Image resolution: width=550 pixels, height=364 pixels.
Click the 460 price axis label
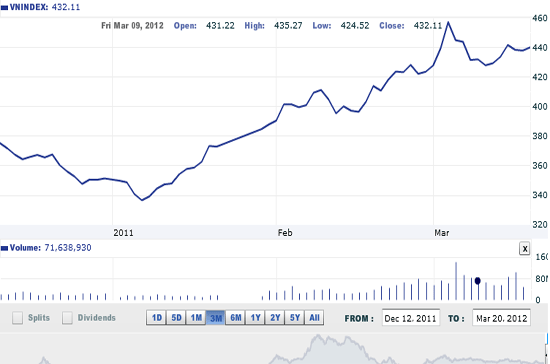click(540, 18)
